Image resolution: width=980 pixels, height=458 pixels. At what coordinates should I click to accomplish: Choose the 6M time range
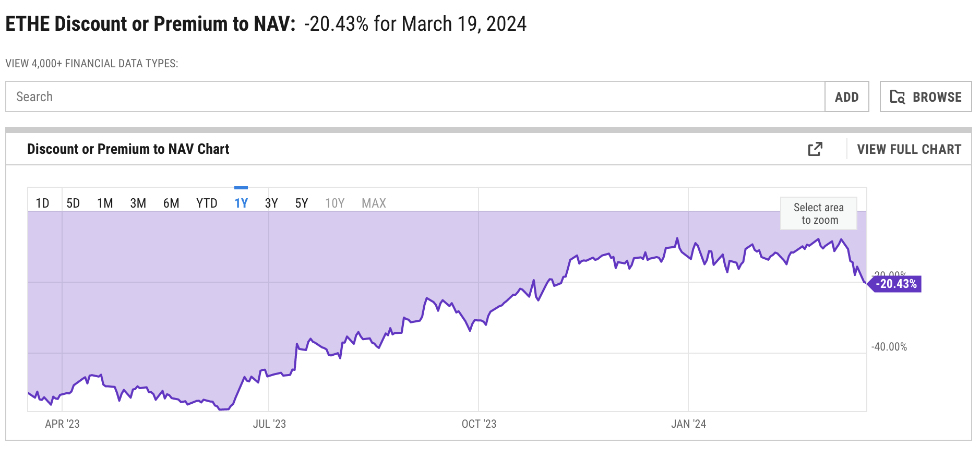click(x=171, y=203)
